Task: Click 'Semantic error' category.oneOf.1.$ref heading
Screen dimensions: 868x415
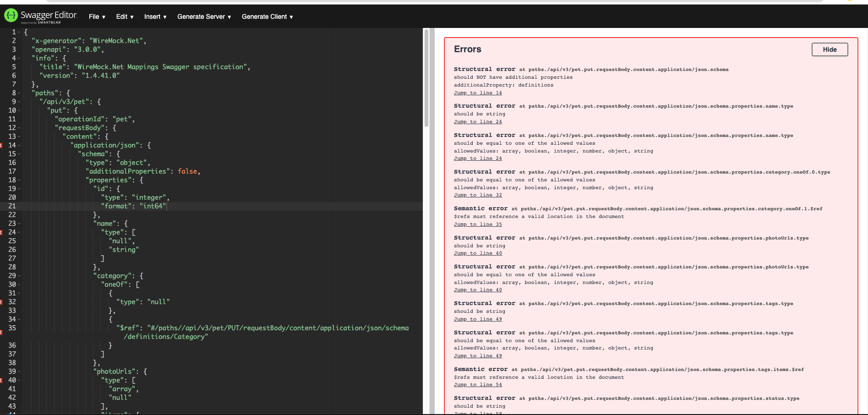Action: pos(638,208)
